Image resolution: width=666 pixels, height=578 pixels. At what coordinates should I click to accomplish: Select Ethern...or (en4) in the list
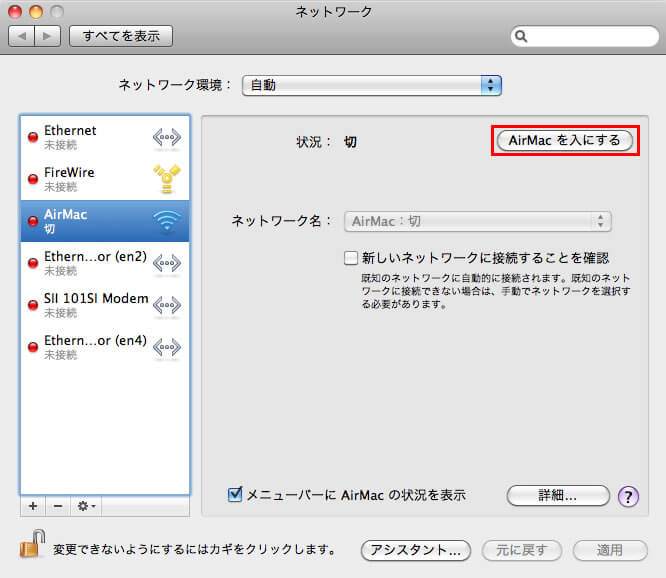click(105, 347)
